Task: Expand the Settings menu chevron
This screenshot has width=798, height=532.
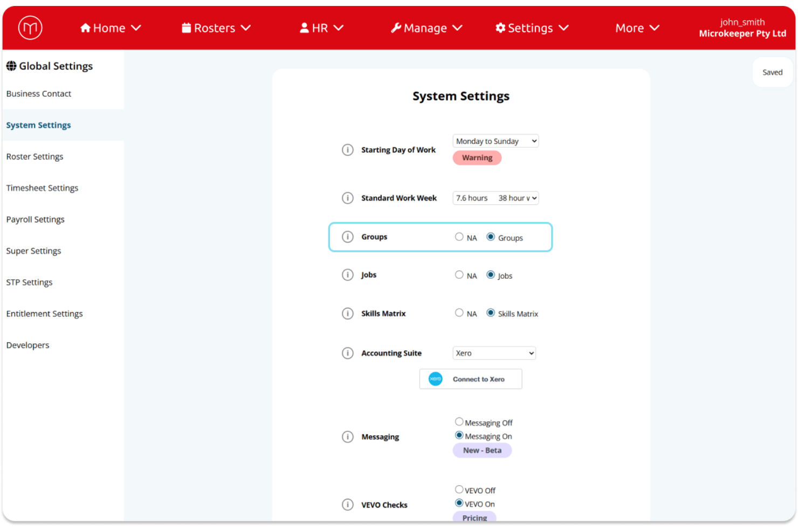Action: (563, 28)
